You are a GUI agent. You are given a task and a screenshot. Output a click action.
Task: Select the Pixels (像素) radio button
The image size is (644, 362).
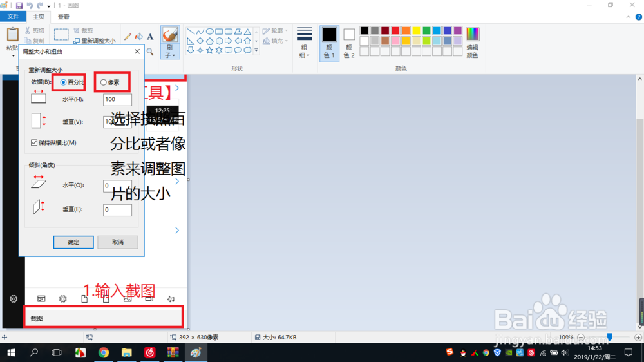pyautogui.click(x=104, y=82)
